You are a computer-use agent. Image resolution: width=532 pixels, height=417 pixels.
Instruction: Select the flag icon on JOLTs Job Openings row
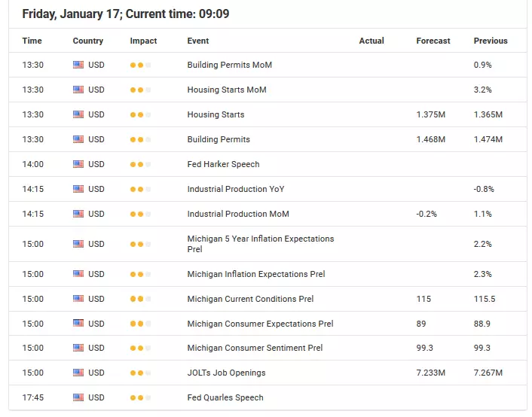(x=78, y=373)
